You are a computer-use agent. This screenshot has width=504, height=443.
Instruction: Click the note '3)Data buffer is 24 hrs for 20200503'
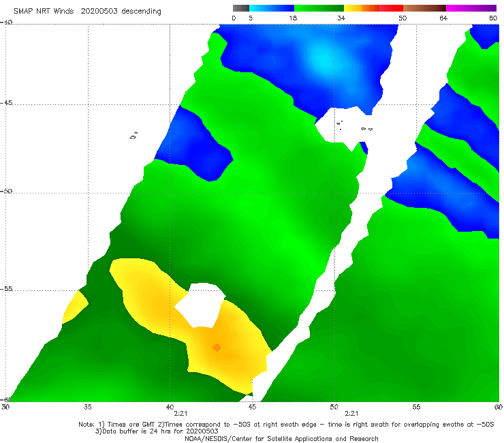click(157, 431)
